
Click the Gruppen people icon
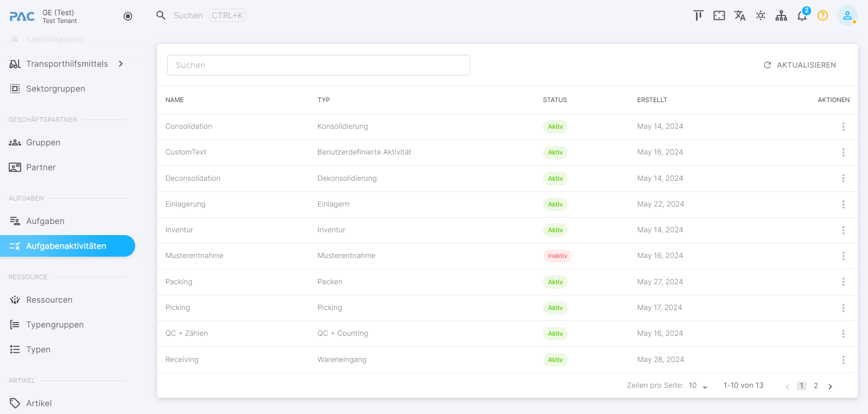pos(15,143)
